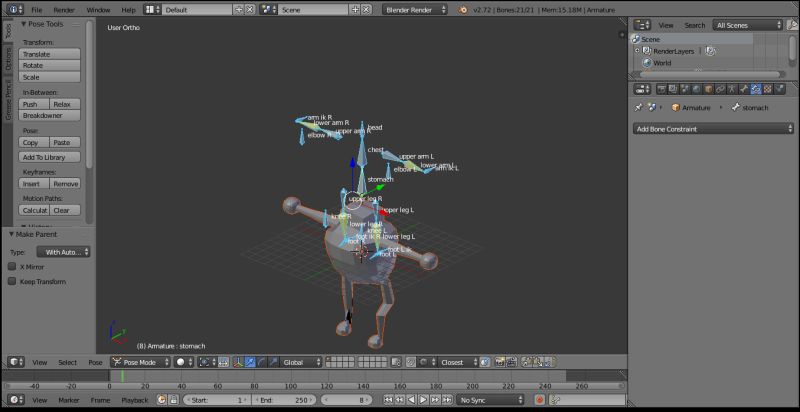The image size is (800, 412).
Task: Click the scene browse icon
Action: [x=268, y=10]
